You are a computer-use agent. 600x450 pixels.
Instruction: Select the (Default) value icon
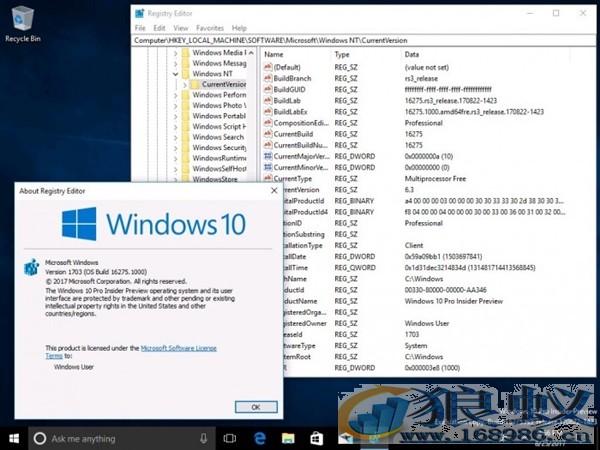[x=267, y=67]
